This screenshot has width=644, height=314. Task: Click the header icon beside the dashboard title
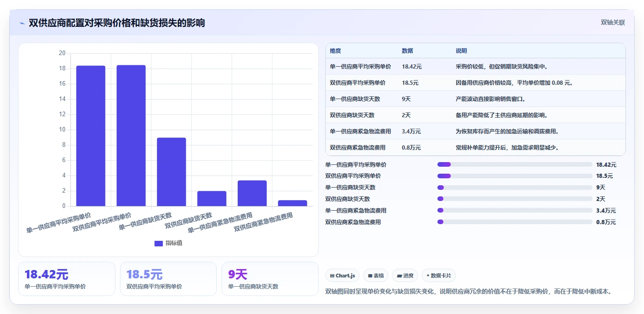(x=22, y=23)
